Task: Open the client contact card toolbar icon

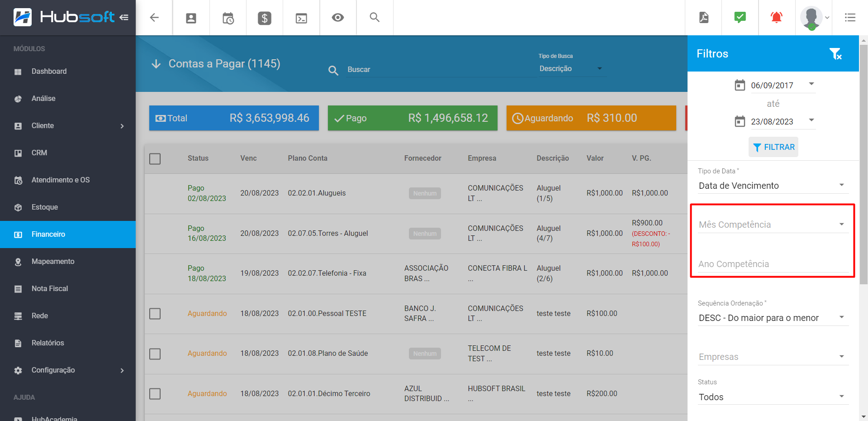Action: click(x=191, y=18)
